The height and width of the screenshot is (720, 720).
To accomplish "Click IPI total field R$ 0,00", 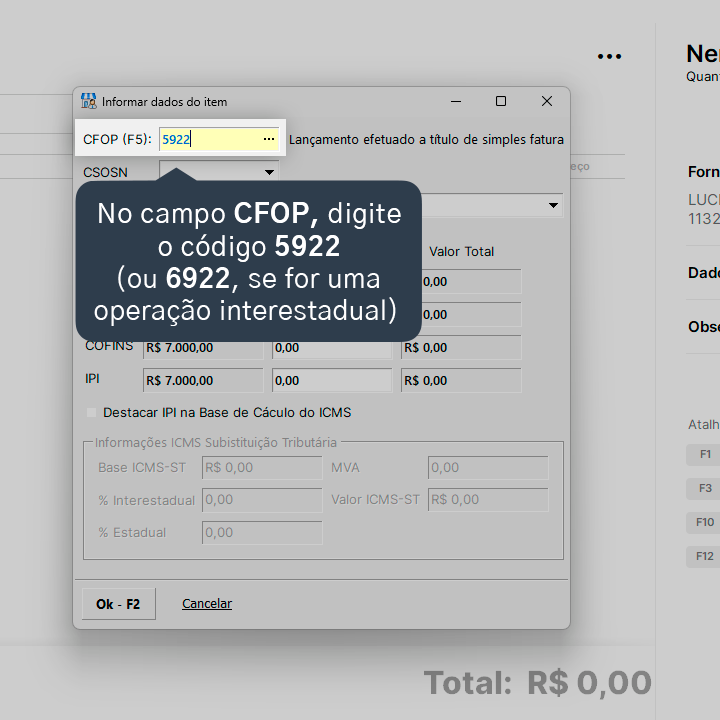I will coord(461,381).
